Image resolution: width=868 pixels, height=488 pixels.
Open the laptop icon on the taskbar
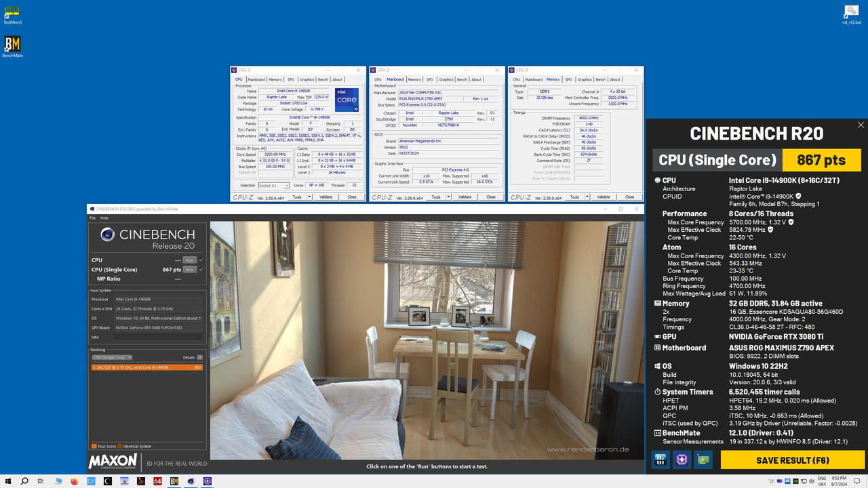[58, 481]
